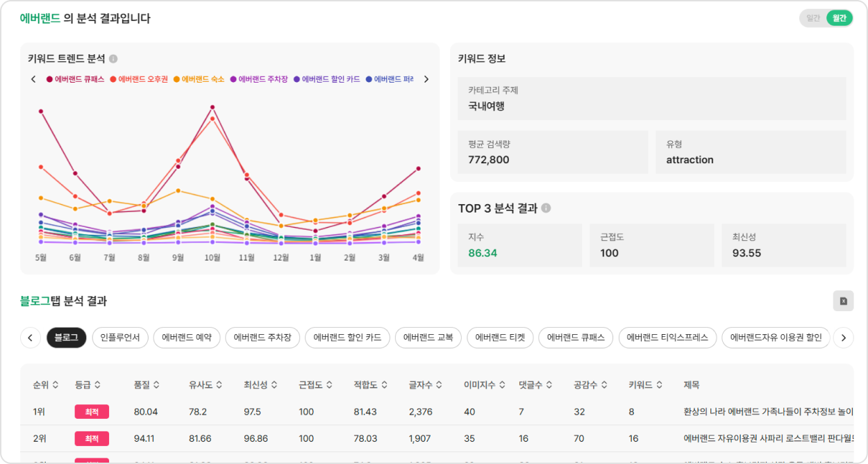Download Excel file via export icon

tap(844, 301)
